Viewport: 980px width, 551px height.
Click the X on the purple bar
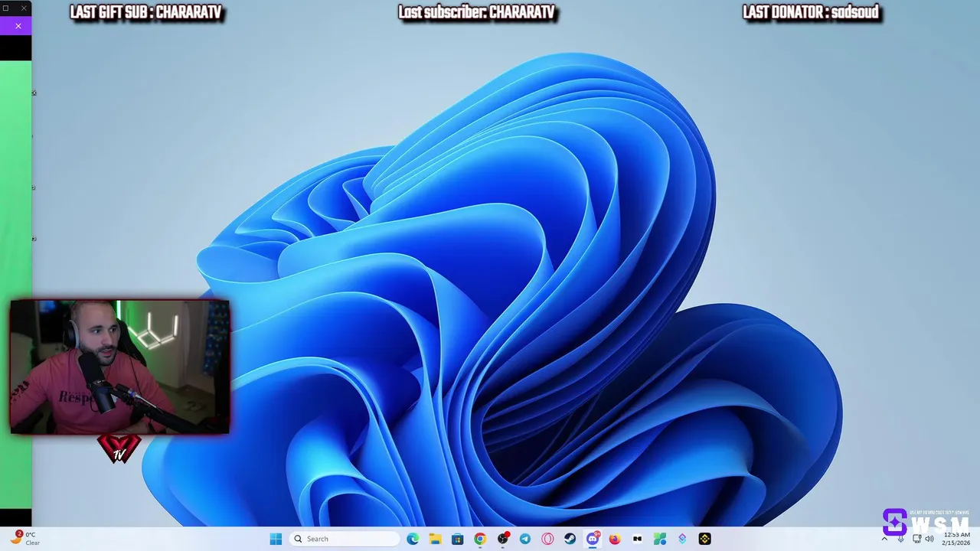tap(18, 26)
